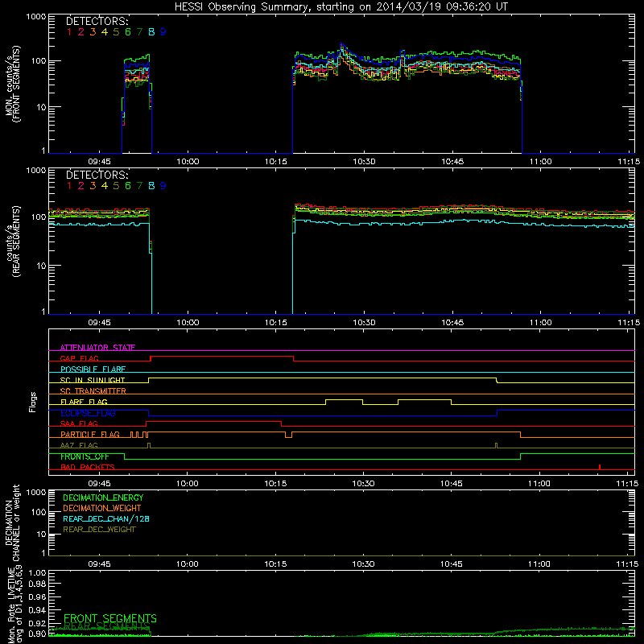
Task: Click detector 7 in the rear segments legend
Action: (x=139, y=186)
